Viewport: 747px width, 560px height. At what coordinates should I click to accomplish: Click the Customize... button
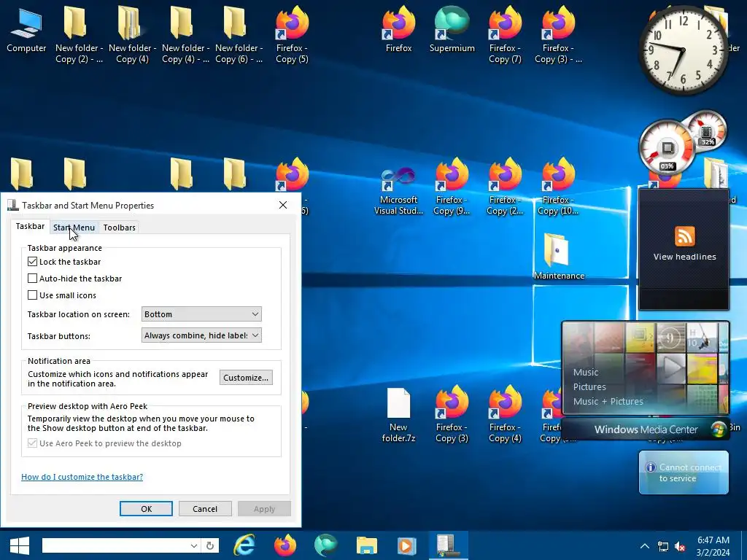pyautogui.click(x=246, y=378)
